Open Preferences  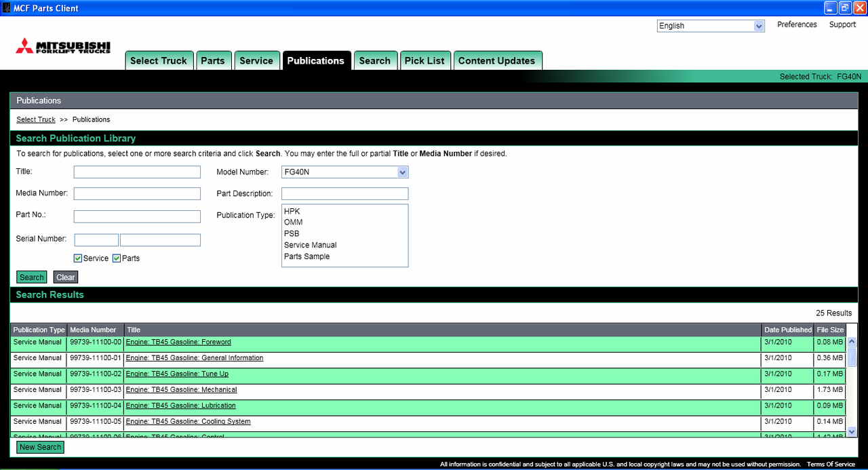pos(797,24)
